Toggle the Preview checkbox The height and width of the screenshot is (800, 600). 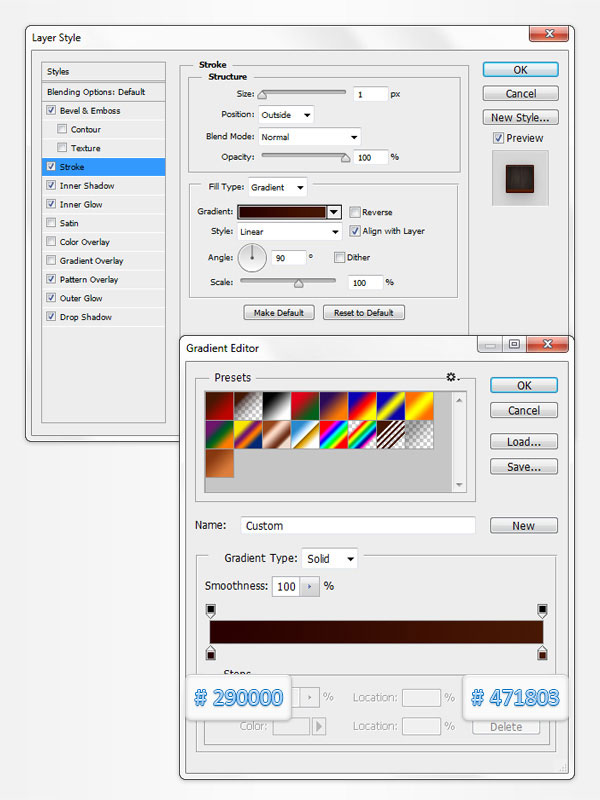pyautogui.click(x=498, y=138)
